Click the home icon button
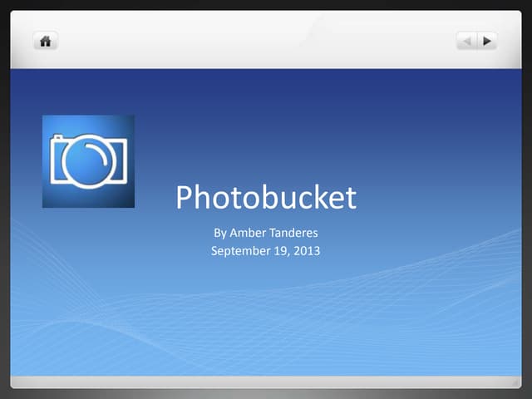 45,40
